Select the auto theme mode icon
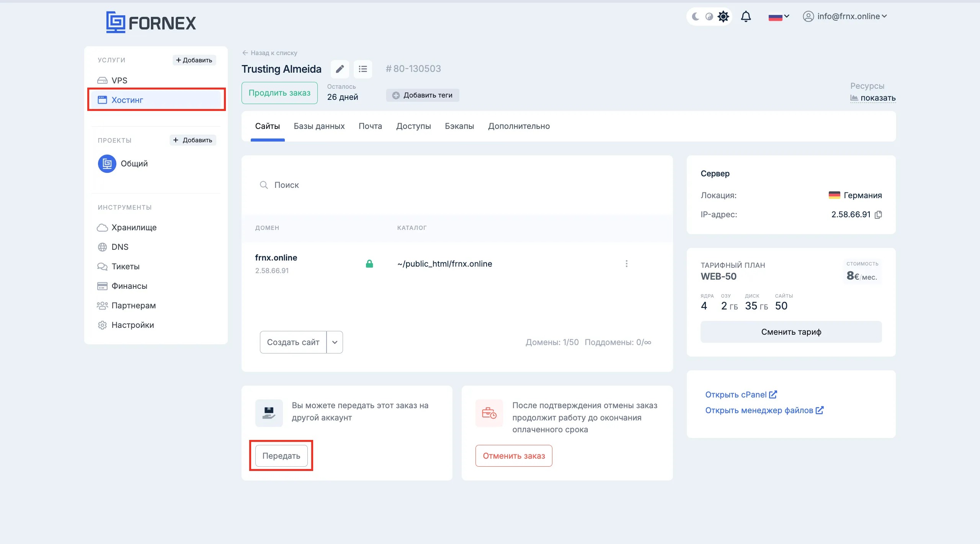 (709, 16)
